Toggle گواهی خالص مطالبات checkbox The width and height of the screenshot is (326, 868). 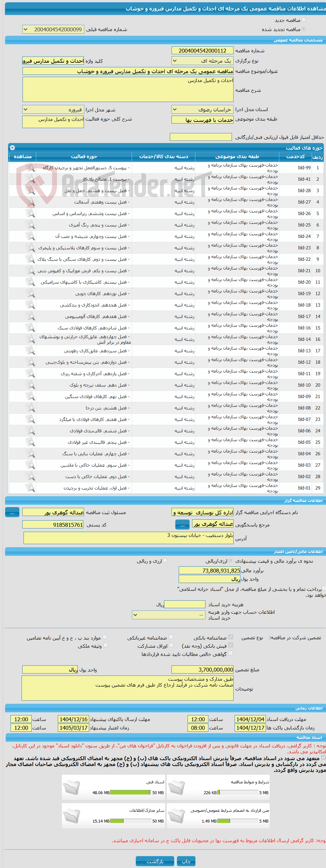231,653
